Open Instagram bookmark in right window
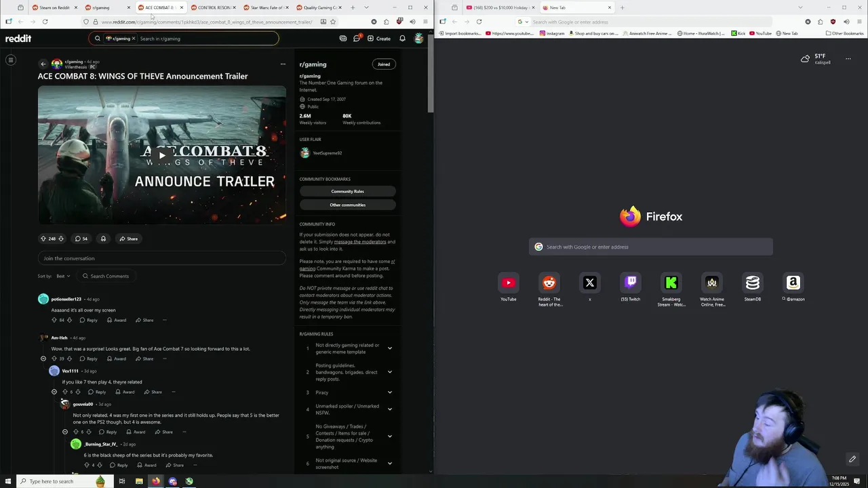This screenshot has width=868, height=488. (552, 33)
